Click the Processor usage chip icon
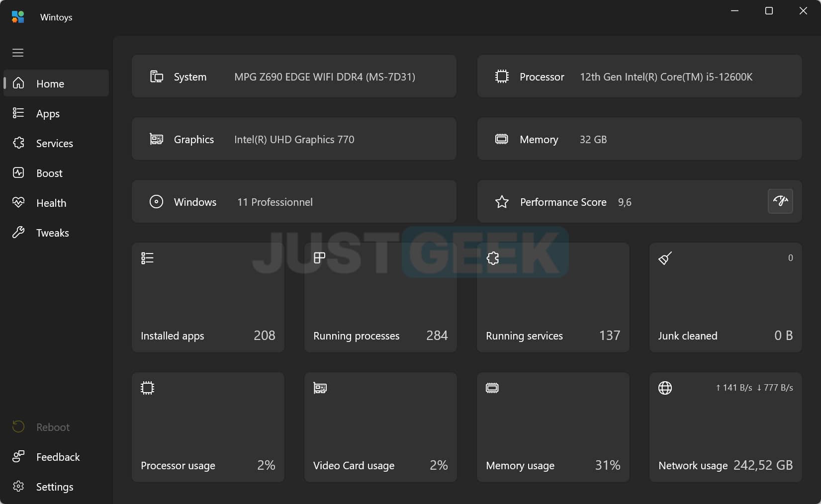The width and height of the screenshot is (821, 504). (x=147, y=388)
